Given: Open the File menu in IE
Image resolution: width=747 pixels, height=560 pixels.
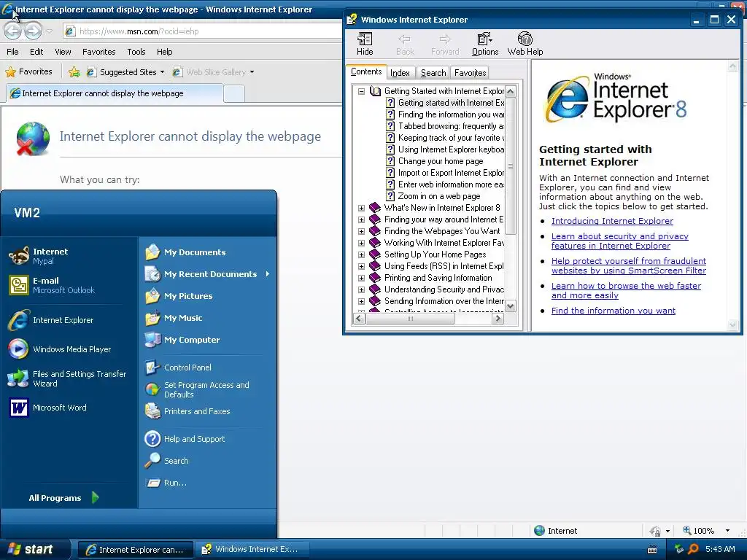Looking at the screenshot, I should pyautogui.click(x=13, y=52).
